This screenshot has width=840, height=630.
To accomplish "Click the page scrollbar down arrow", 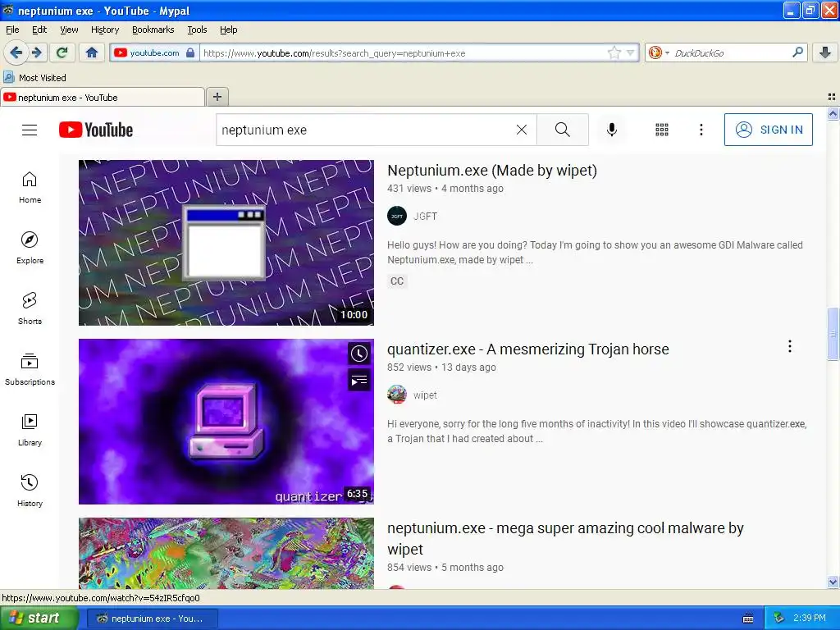I will pos(833,582).
